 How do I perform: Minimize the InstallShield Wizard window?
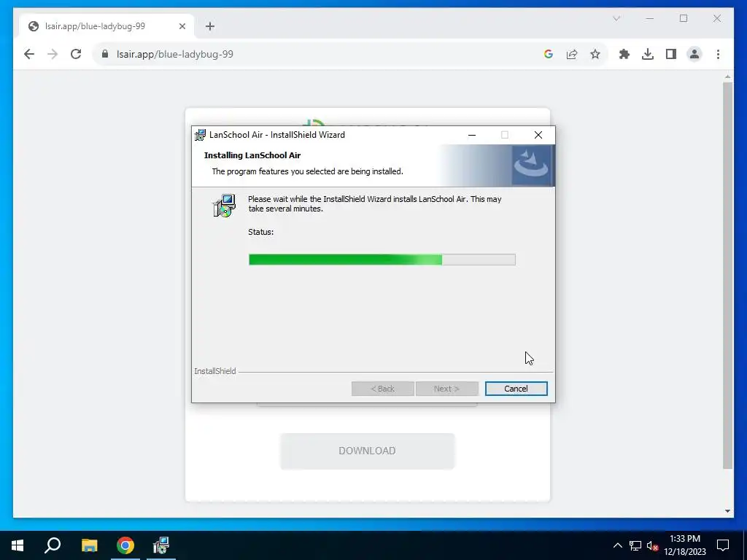pos(472,135)
